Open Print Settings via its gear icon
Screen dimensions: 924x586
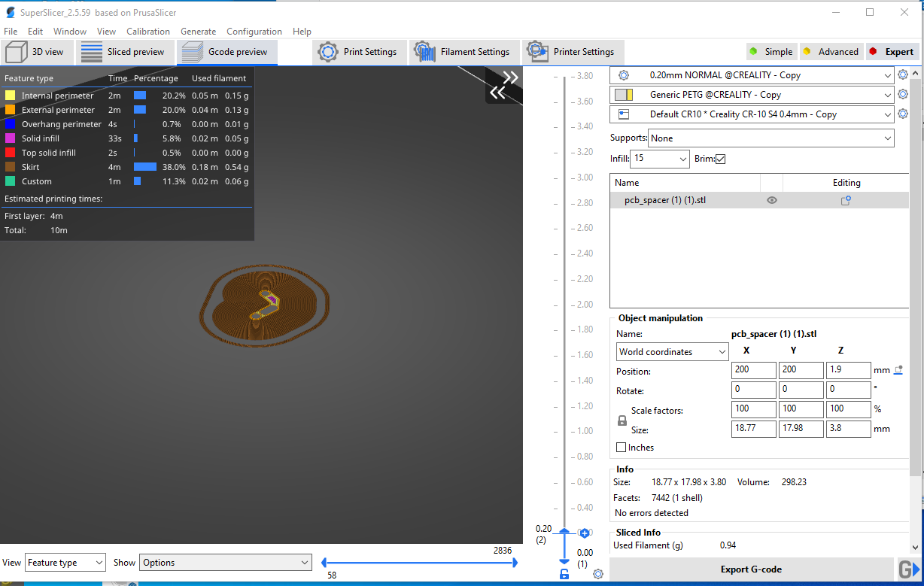328,52
